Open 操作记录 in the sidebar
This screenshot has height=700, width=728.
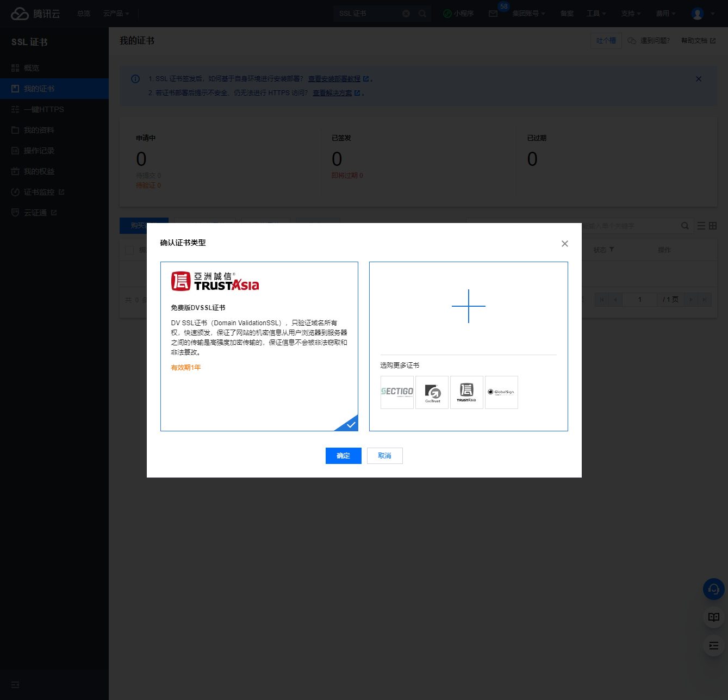[54, 151]
